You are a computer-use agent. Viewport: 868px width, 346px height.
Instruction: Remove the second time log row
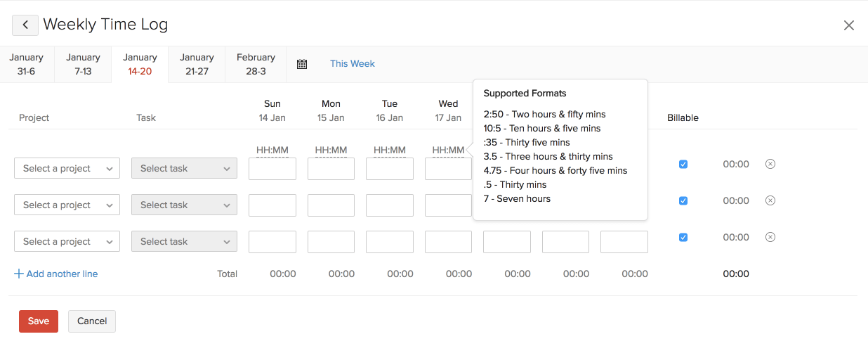click(770, 200)
